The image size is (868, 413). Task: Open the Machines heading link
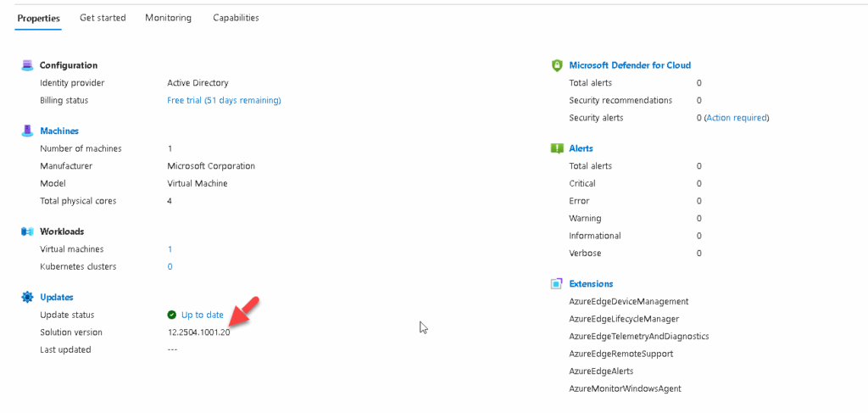tap(59, 131)
